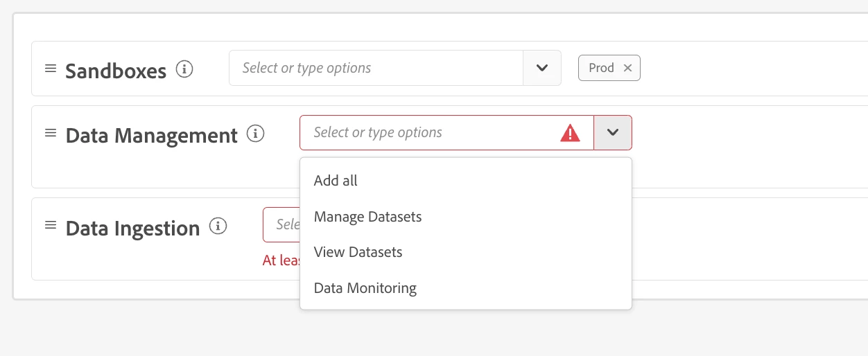Image resolution: width=868 pixels, height=356 pixels.
Task: Pick View Datasets from the dropdown
Action: point(358,252)
